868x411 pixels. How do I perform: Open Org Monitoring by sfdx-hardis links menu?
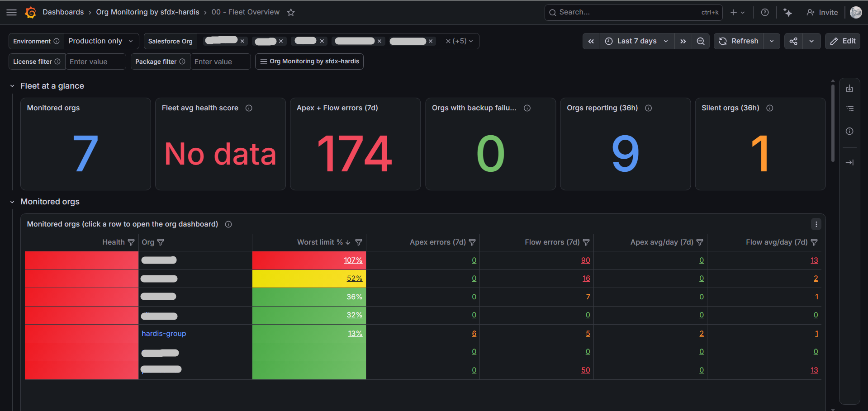309,61
